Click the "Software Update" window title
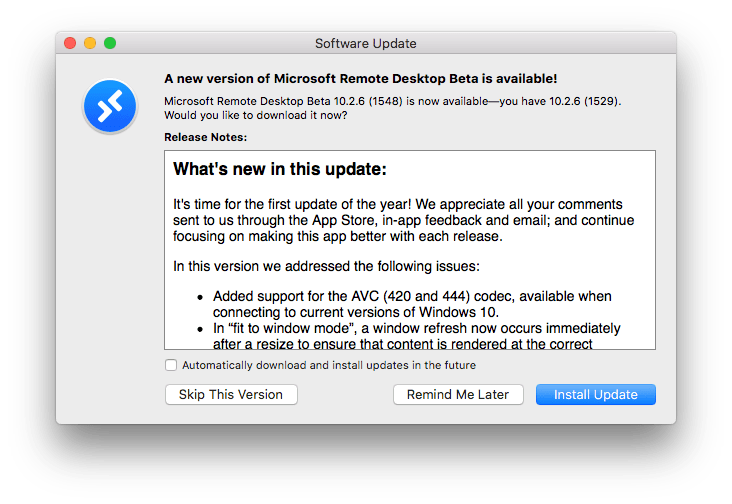This screenshot has height=504, width=732. (366, 43)
